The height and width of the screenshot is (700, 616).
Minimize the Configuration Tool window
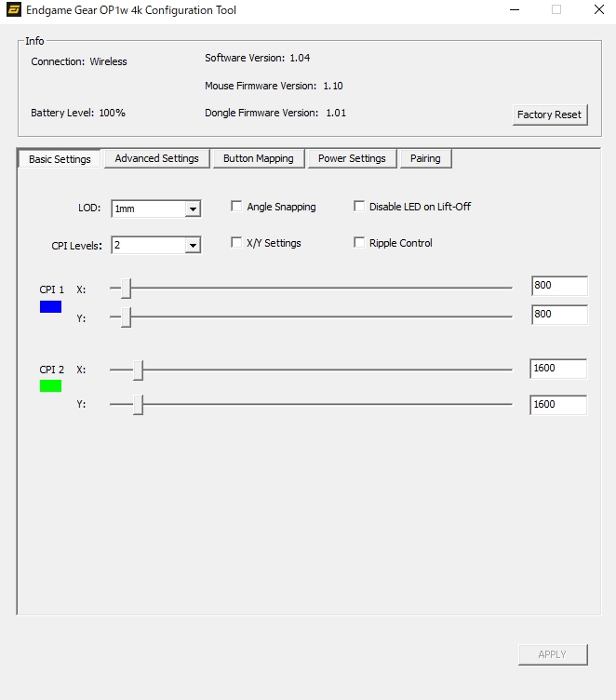pyautogui.click(x=515, y=10)
